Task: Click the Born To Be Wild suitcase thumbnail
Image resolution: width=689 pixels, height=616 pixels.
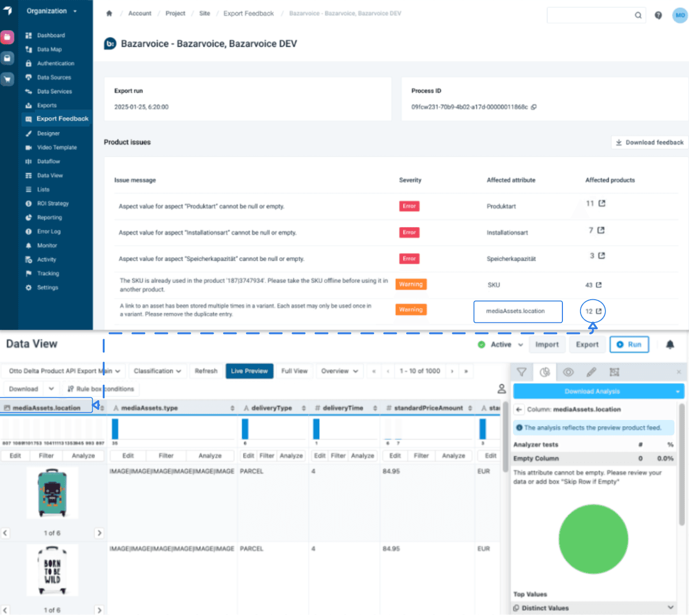Action: point(52,570)
